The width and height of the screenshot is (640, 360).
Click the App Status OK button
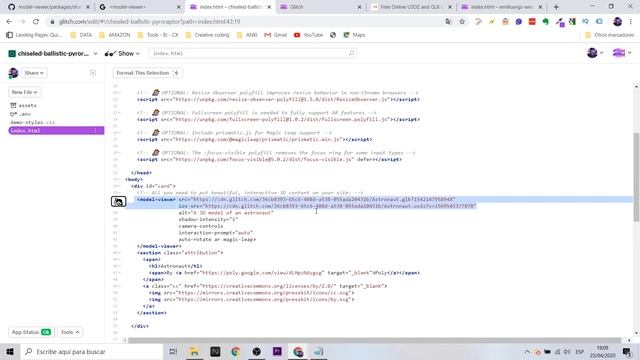pyautogui.click(x=31, y=332)
